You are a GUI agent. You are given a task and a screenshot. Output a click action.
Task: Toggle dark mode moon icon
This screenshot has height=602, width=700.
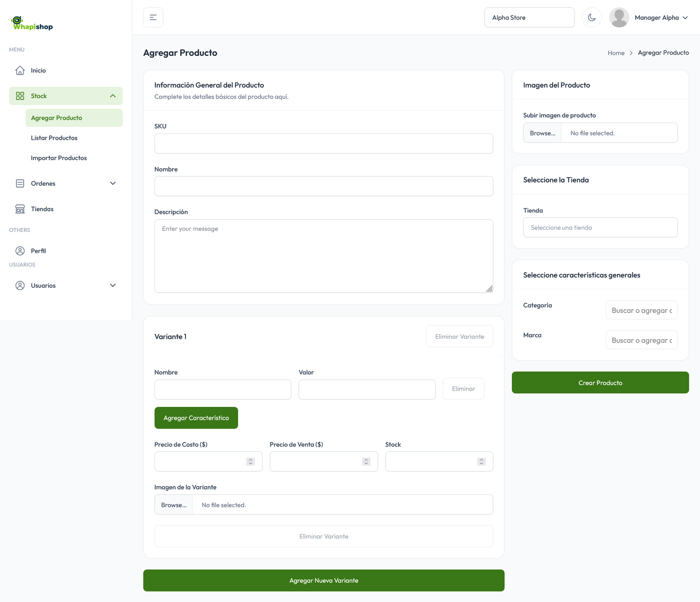pyautogui.click(x=591, y=17)
